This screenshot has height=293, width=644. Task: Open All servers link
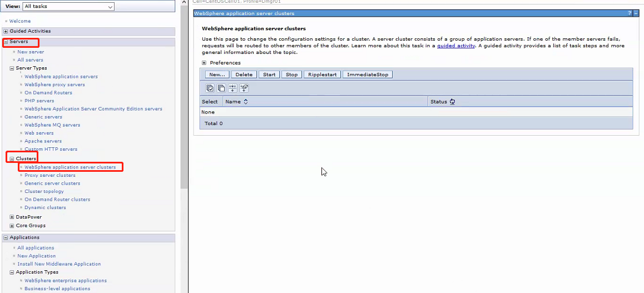tap(30, 60)
